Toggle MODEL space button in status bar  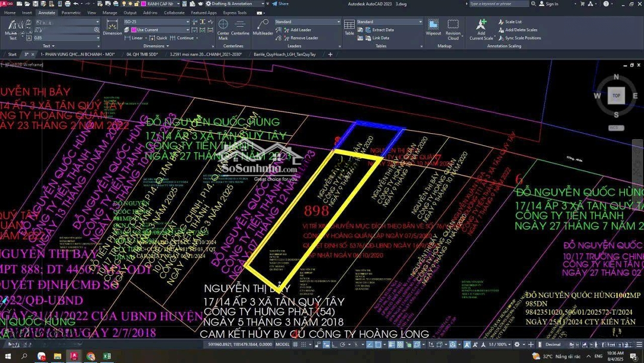click(x=283, y=344)
